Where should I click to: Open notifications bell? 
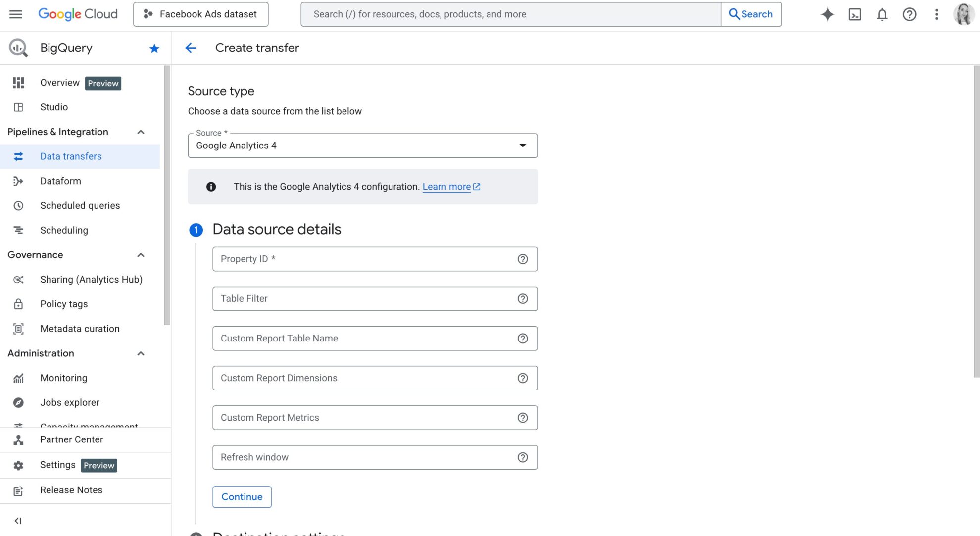(882, 14)
